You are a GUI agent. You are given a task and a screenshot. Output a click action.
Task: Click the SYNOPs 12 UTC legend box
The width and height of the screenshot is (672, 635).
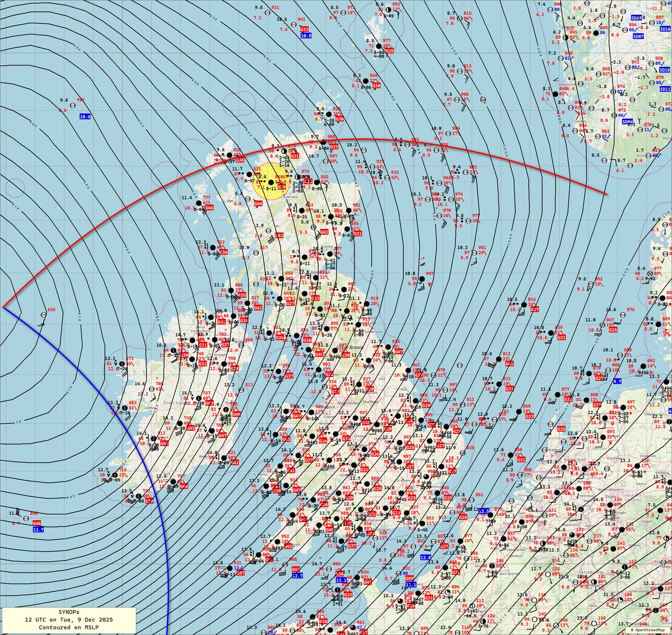[x=68, y=620]
